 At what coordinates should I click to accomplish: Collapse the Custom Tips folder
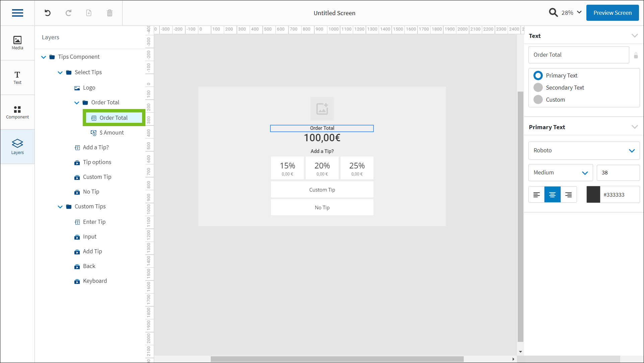(60, 207)
